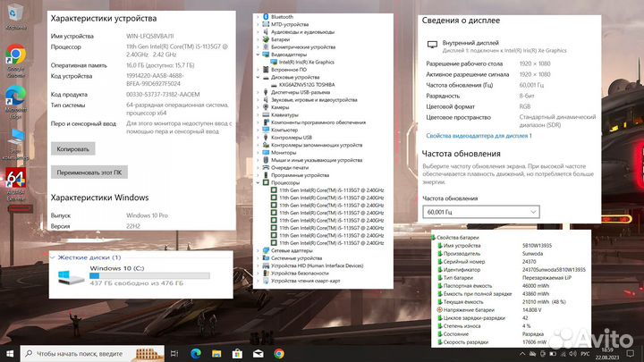Click the Камеры camera category icon
The height and width of the screenshot is (362, 644).
coord(266,107)
